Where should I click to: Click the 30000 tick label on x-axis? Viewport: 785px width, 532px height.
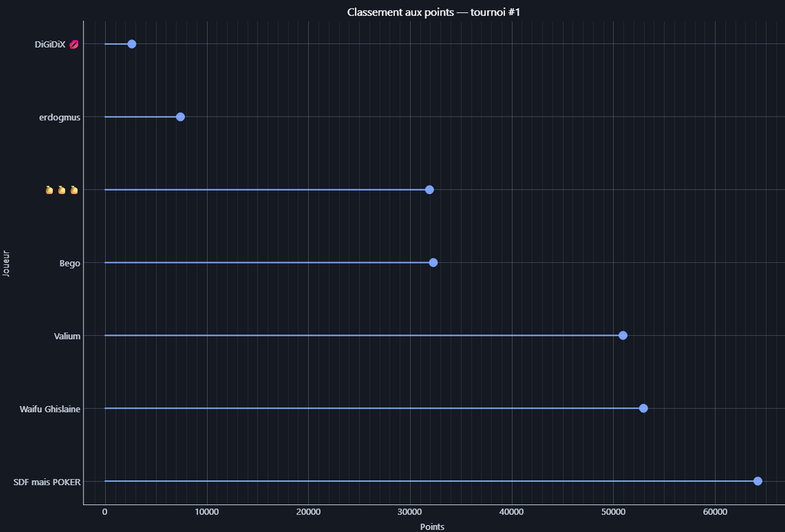(409, 512)
